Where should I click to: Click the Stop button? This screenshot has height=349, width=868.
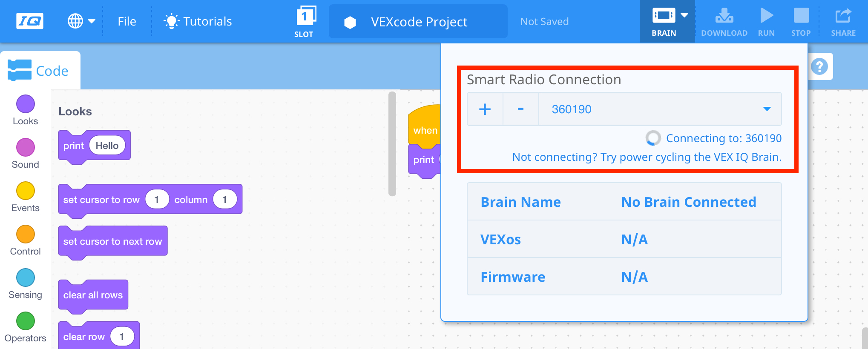[801, 21]
